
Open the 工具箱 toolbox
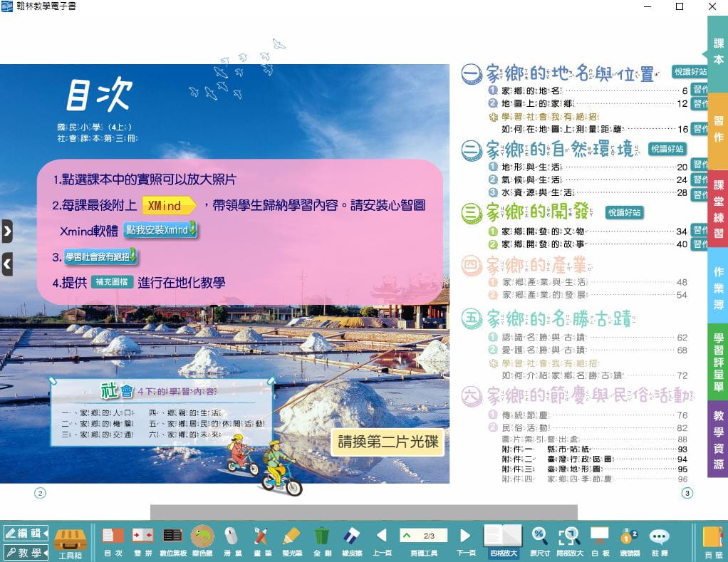70,543
